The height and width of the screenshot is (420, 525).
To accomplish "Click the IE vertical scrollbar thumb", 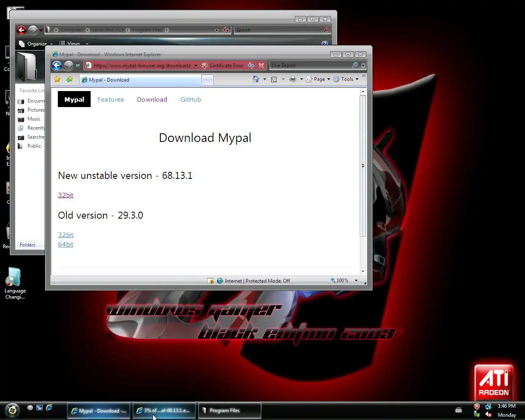I will [363, 166].
